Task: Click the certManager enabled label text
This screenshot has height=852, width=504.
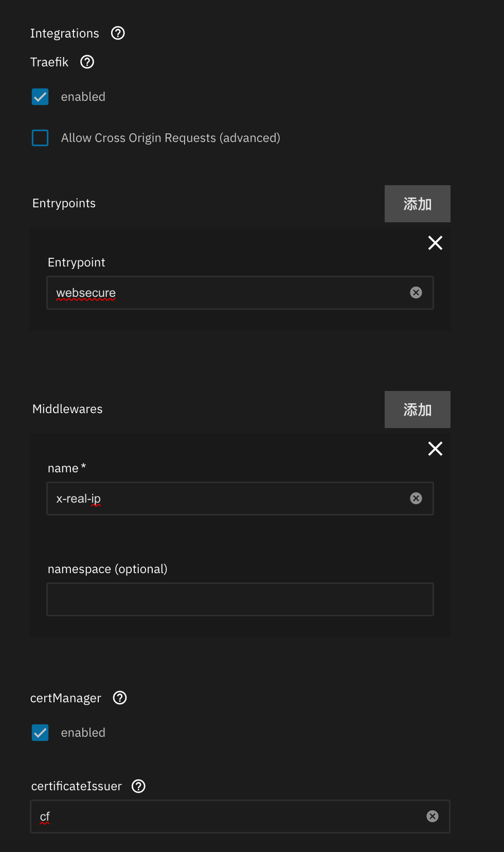Action: click(83, 733)
